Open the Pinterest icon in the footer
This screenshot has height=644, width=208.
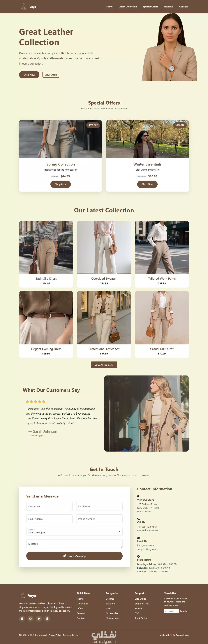pos(47,618)
